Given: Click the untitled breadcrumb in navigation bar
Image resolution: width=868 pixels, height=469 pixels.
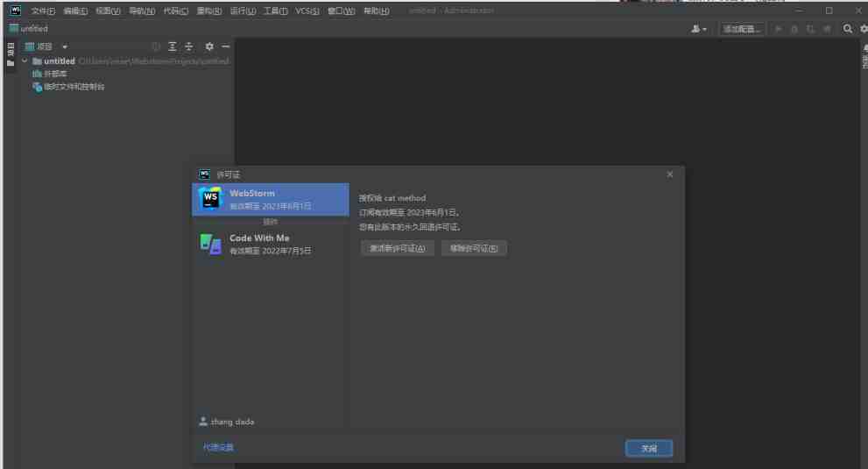Looking at the screenshot, I should (29, 29).
